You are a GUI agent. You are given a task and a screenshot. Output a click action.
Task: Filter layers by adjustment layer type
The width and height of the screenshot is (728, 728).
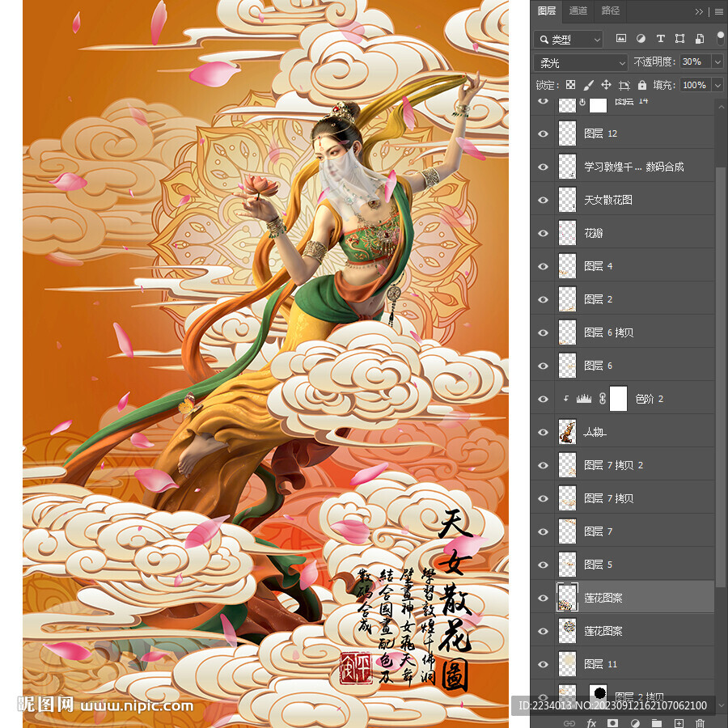(x=641, y=39)
